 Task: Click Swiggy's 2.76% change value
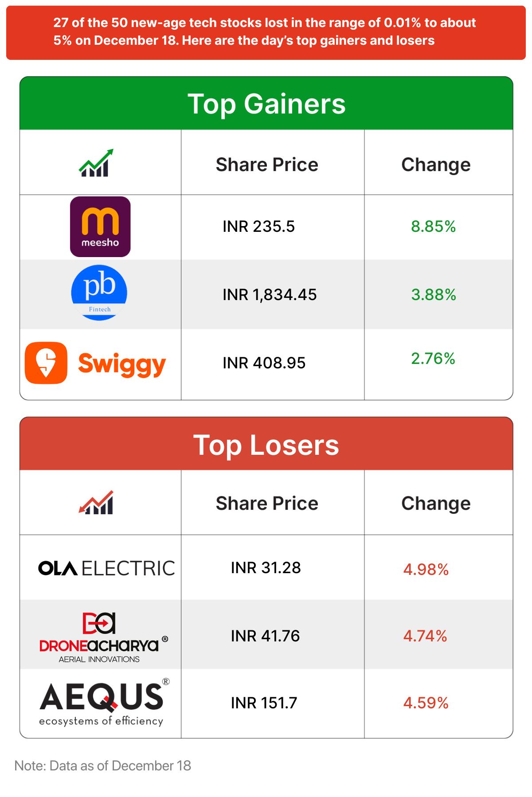[x=433, y=359]
